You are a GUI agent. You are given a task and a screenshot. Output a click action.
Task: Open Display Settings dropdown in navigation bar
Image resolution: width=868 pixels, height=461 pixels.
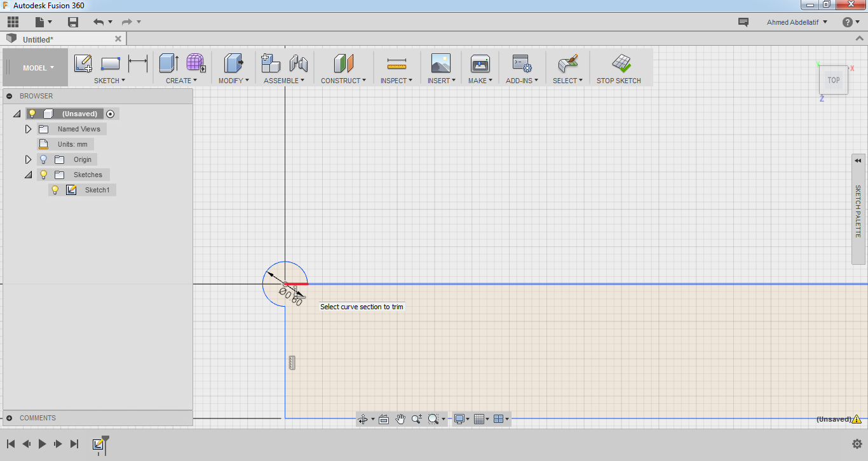pyautogui.click(x=461, y=419)
